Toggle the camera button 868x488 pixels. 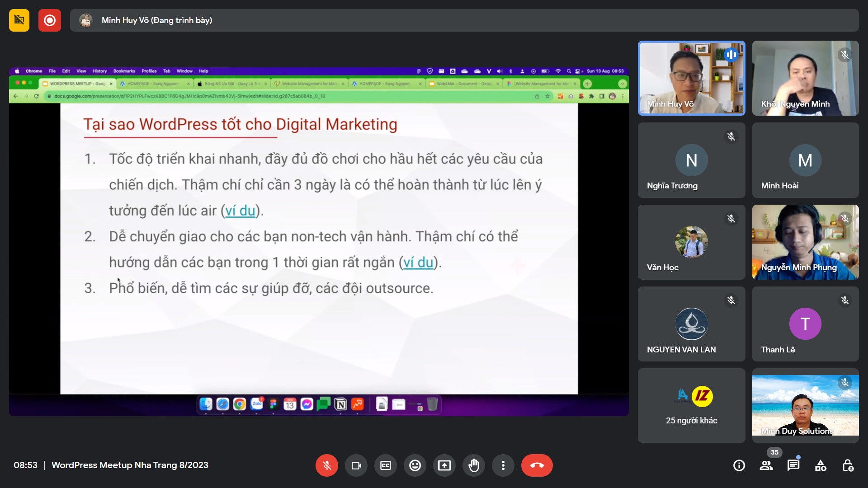[356, 465]
